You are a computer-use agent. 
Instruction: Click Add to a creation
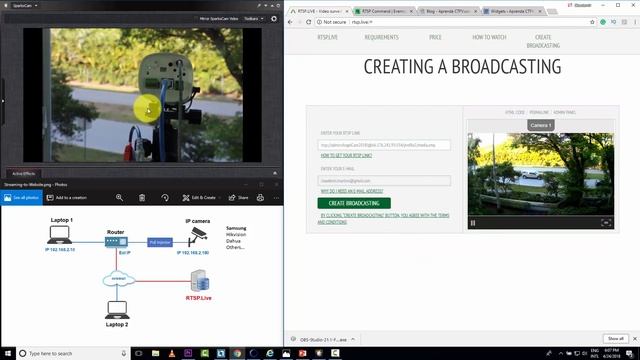67,198
